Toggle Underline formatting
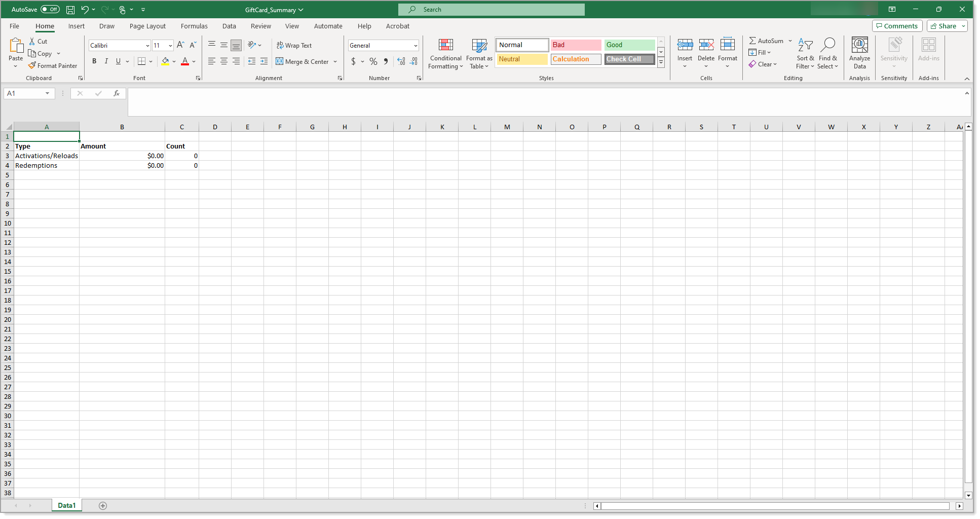Screen dimensions: 980x519 [x=118, y=61]
